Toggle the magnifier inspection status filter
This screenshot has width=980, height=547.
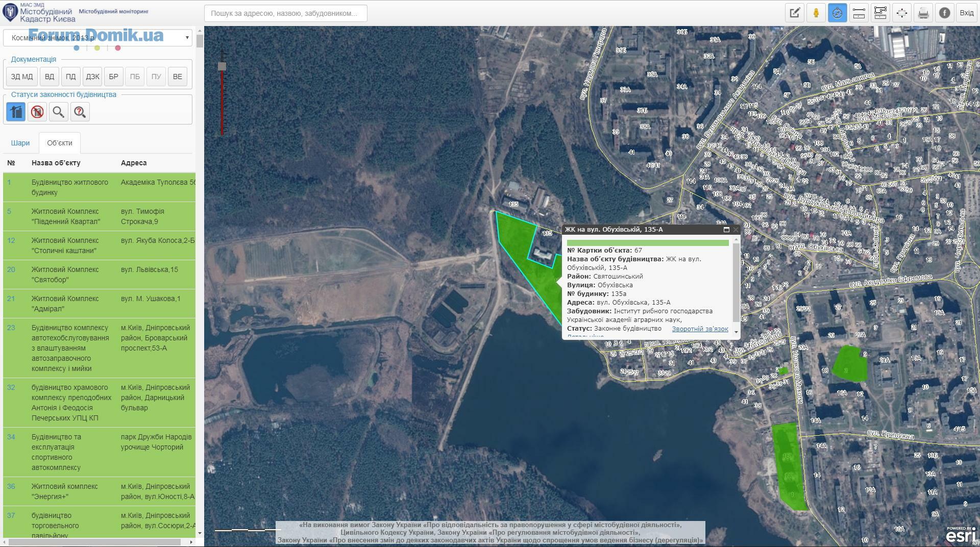pyautogui.click(x=59, y=112)
